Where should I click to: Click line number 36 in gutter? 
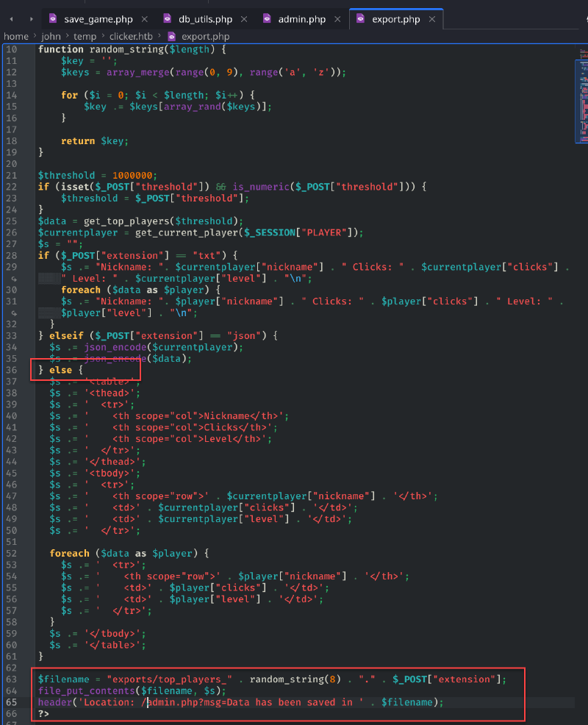coord(12,371)
